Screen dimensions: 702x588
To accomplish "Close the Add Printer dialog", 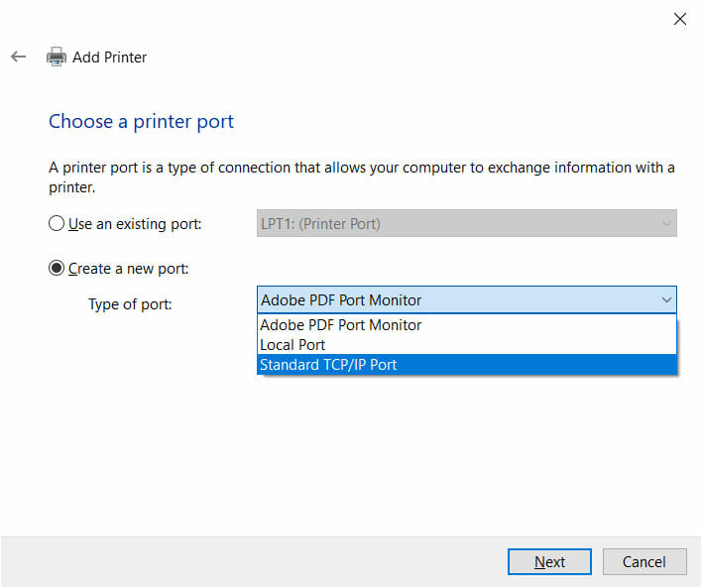I will tap(679, 19).
